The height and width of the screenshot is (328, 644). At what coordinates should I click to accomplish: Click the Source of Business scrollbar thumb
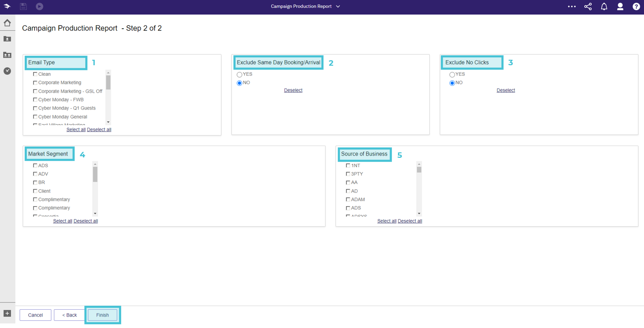point(419,170)
